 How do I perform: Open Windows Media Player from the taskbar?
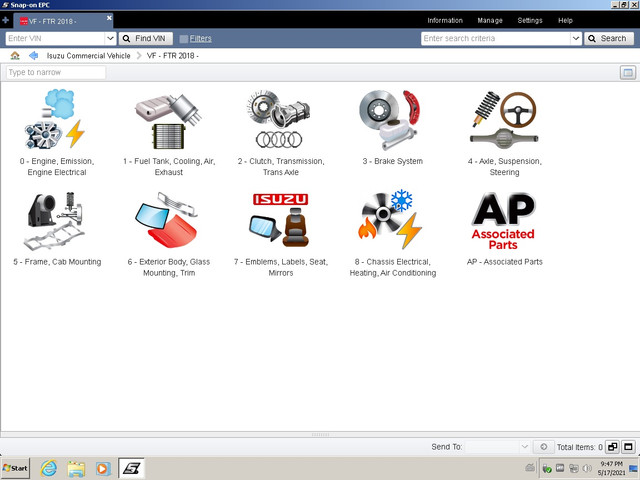coord(103,468)
